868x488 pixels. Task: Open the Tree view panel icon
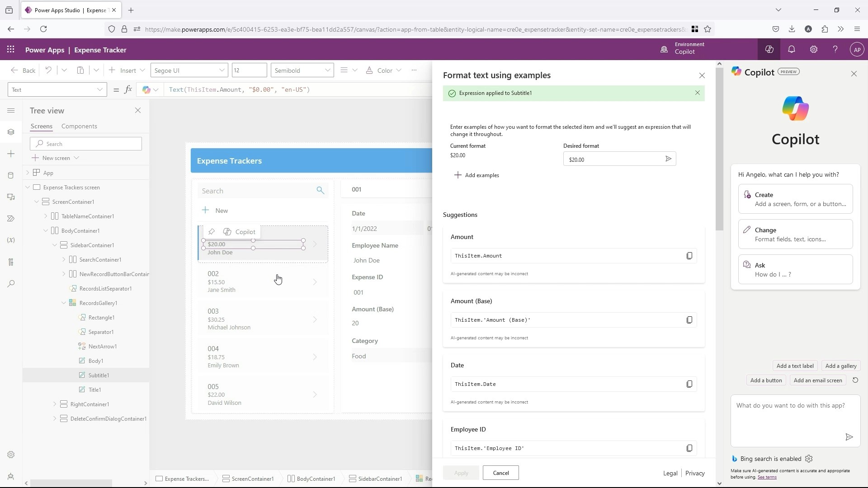pyautogui.click(x=11, y=132)
